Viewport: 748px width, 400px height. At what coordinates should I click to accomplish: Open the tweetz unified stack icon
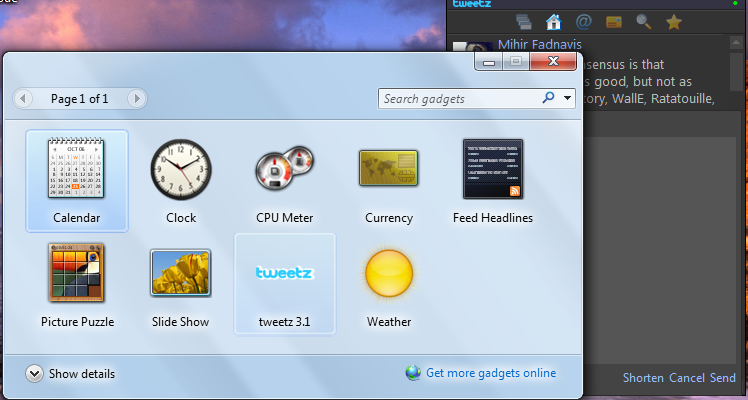pyautogui.click(x=524, y=22)
